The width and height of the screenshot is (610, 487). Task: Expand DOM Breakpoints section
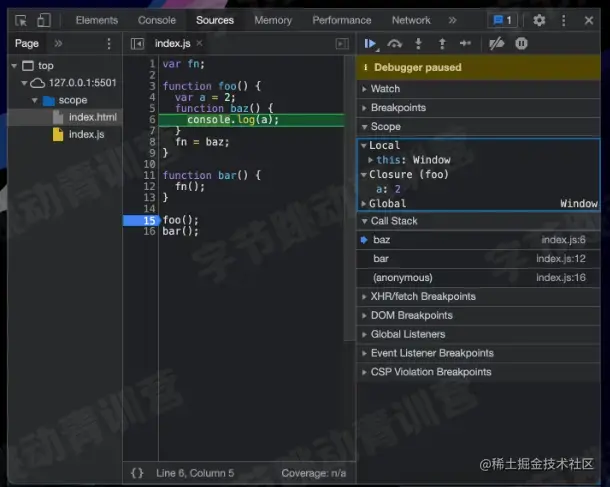click(478, 315)
